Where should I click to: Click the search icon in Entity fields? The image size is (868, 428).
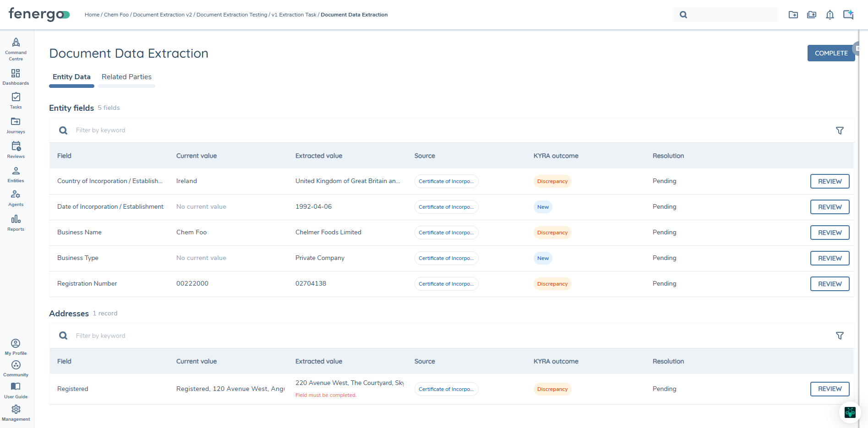[x=63, y=130]
